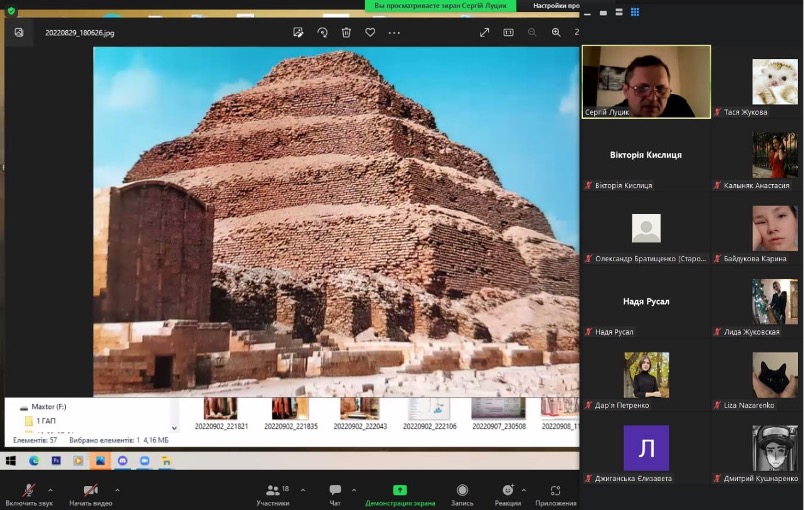Toggle recording with the Запись button
The width and height of the screenshot is (805, 510).
pyautogui.click(x=462, y=495)
